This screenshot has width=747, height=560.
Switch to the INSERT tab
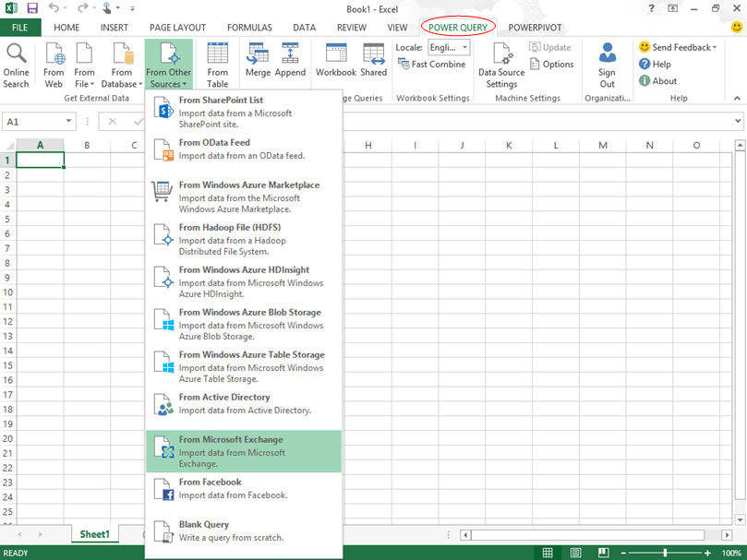click(114, 28)
